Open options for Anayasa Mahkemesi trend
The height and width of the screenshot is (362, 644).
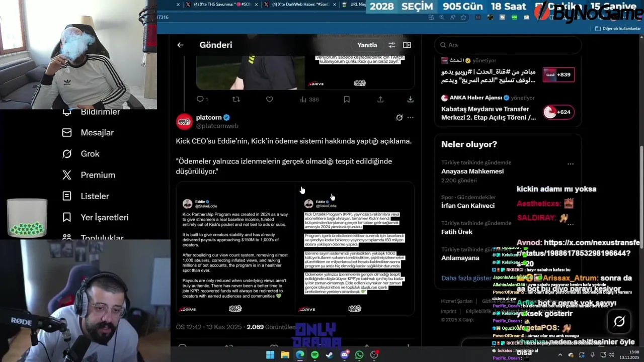pyautogui.click(x=571, y=164)
